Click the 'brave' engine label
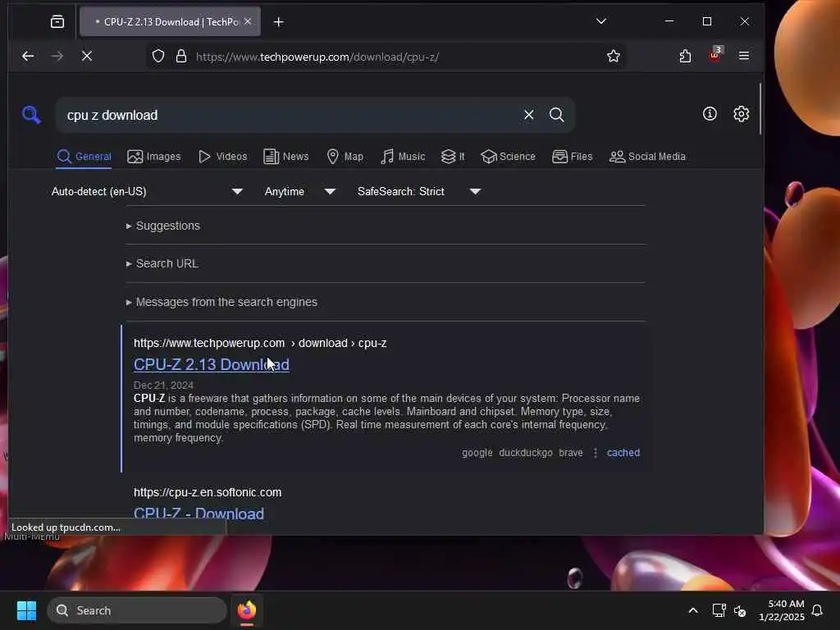The height and width of the screenshot is (630, 840). pyautogui.click(x=571, y=453)
